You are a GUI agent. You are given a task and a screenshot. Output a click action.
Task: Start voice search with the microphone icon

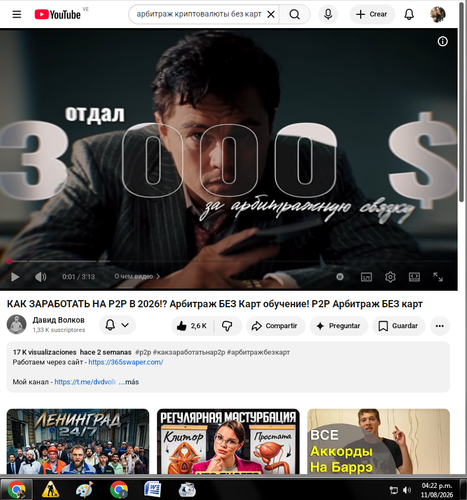click(x=328, y=14)
